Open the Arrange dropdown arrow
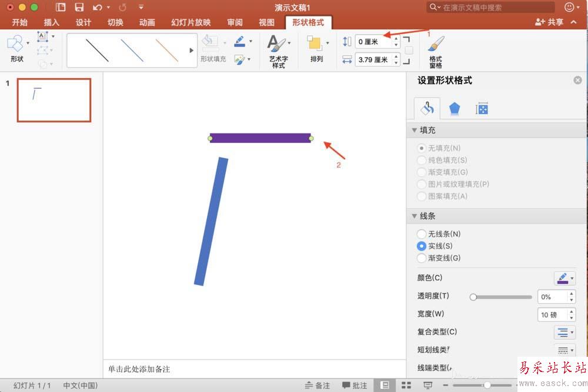Image resolution: width=588 pixels, height=392 pixels. point(328,43)
